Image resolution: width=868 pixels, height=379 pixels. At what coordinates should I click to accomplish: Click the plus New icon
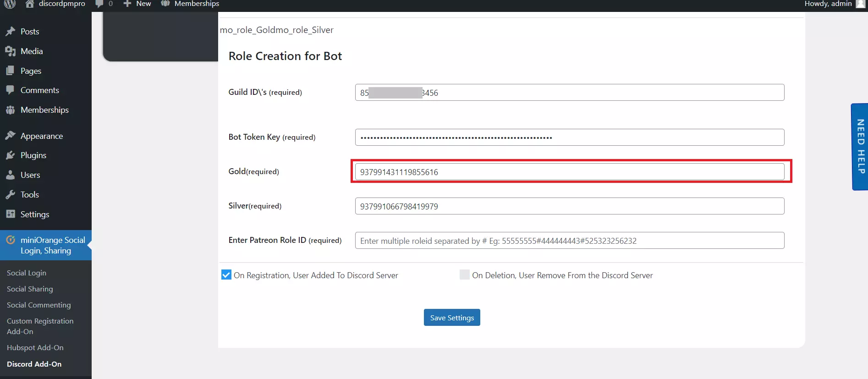[127, 4]
